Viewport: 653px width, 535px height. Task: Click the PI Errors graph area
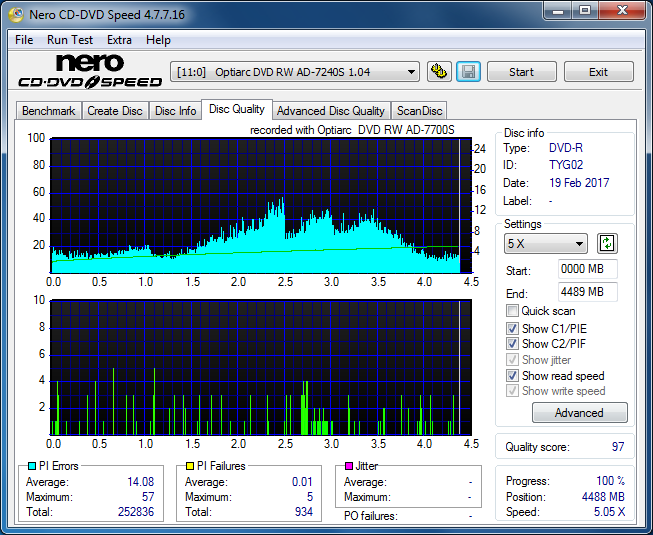261,206
